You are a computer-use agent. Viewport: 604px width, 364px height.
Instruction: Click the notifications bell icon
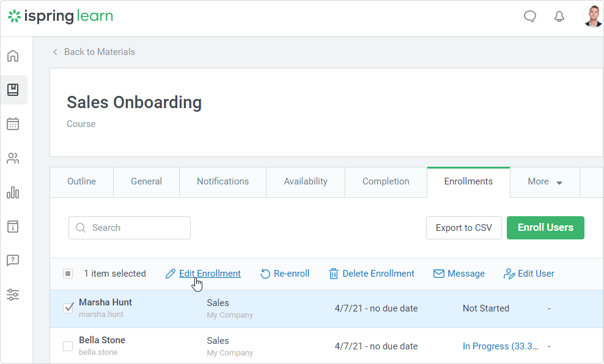pyautogui.click(x=559, y=16)
